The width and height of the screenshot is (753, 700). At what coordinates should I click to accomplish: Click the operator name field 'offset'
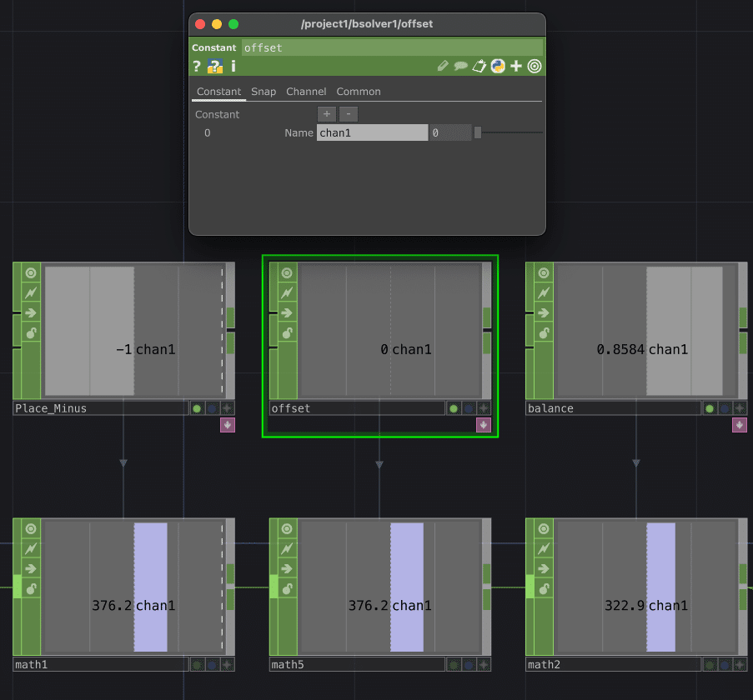click(x=393, y=47)
